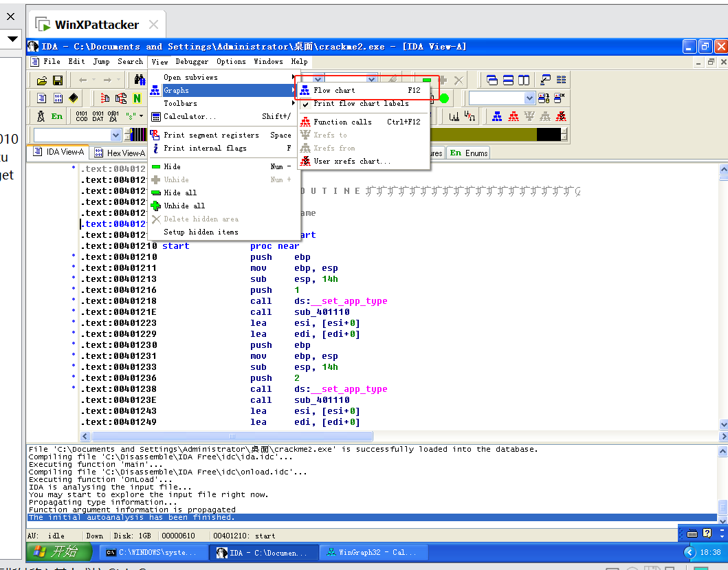728x570 pixels.
Task: Click the disassembly view document toolbar icon
Action: coord(41,98)
